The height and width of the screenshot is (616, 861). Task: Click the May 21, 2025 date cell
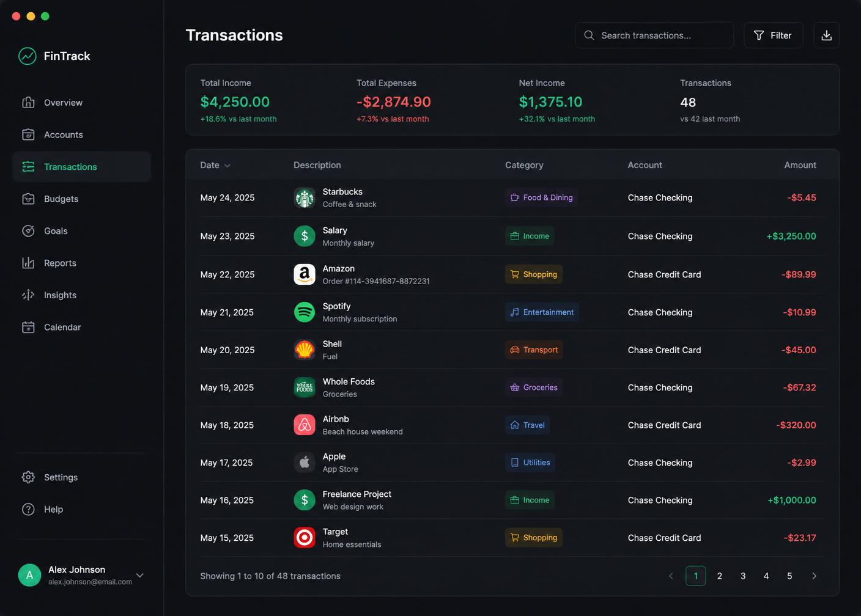(227, 312)
